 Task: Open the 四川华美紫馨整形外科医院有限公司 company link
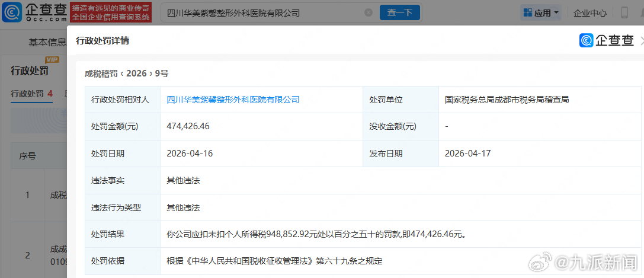233,100
